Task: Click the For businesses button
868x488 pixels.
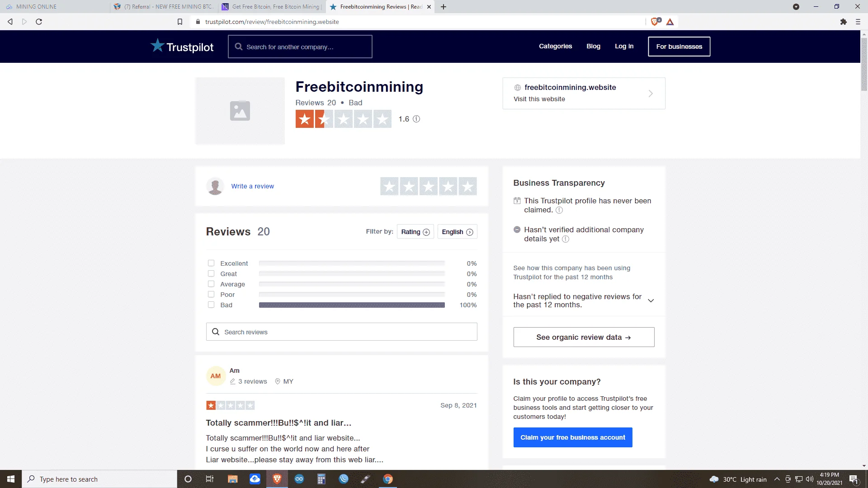Action: [679, 47]
